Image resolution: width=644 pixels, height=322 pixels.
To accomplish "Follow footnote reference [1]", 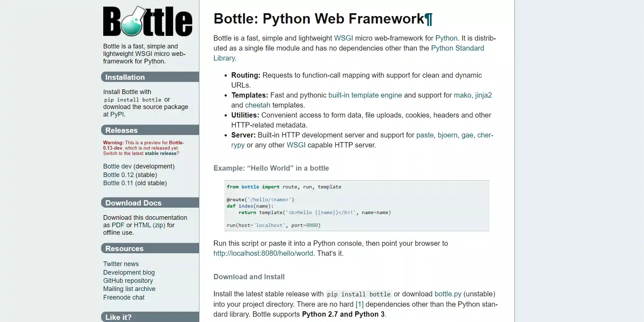I will click(360, 304).
